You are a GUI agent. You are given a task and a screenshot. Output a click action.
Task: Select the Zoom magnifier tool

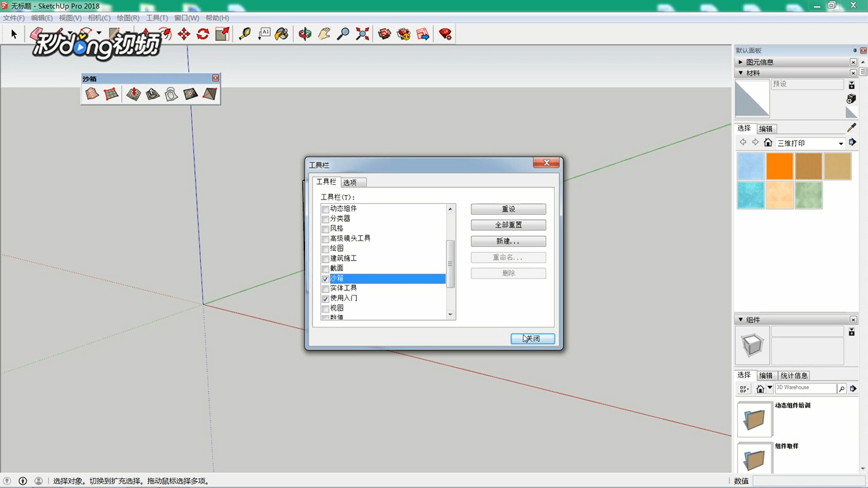(343, 34)
